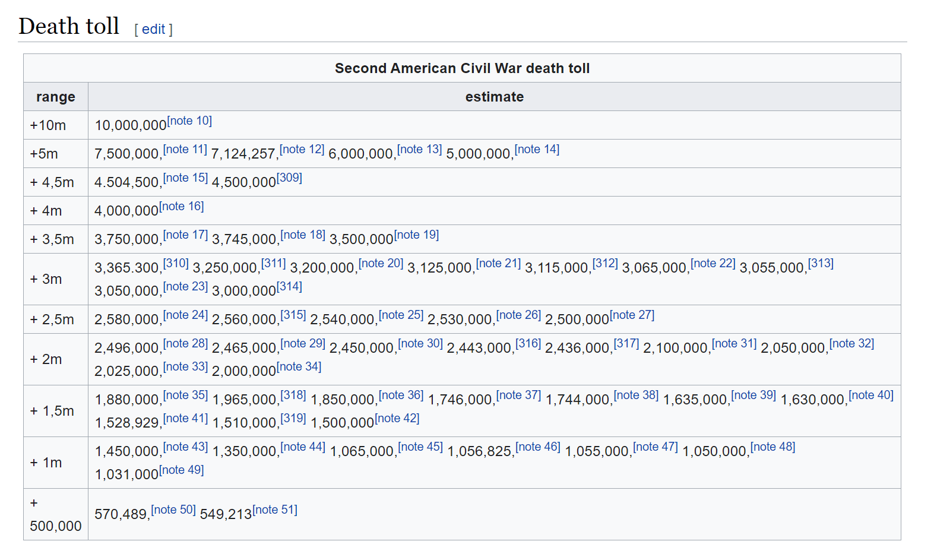
Task: Open citation 319 after 1,510,000
Action: pyautogui.click(x=293, y=418)
